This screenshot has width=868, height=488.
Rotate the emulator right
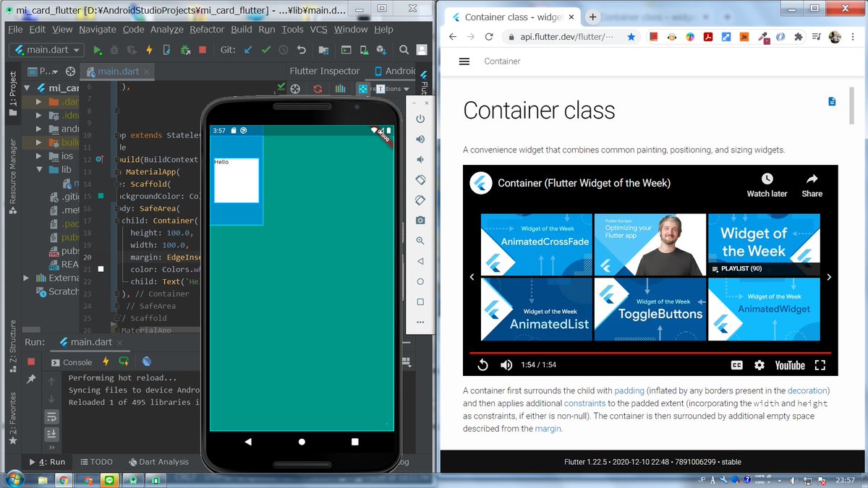420,200
